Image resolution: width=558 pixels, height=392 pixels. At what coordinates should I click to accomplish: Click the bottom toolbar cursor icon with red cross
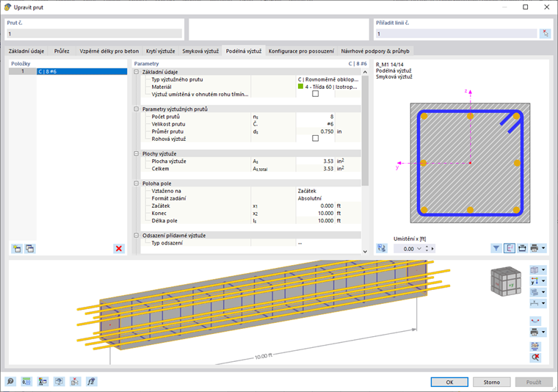point(75,382)
